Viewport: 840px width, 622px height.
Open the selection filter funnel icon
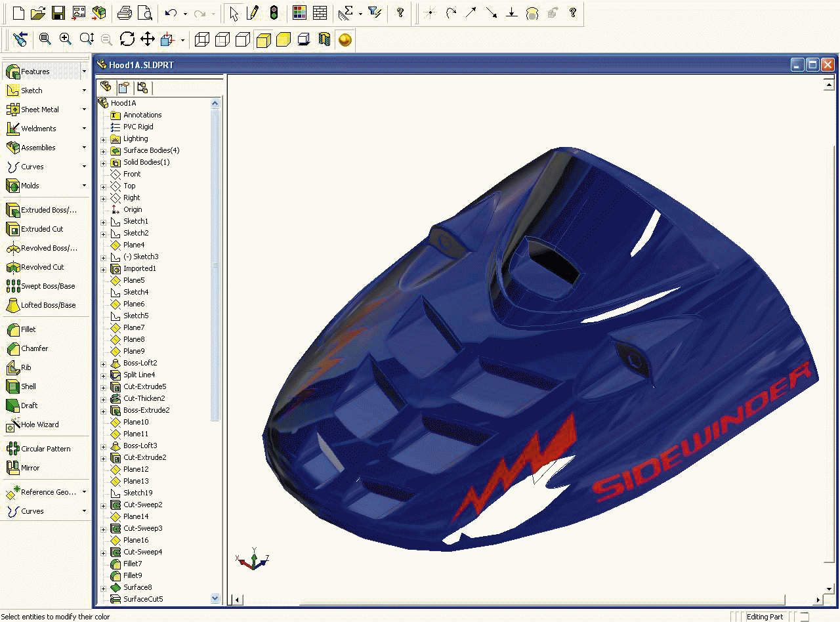(x=375, y=12)
